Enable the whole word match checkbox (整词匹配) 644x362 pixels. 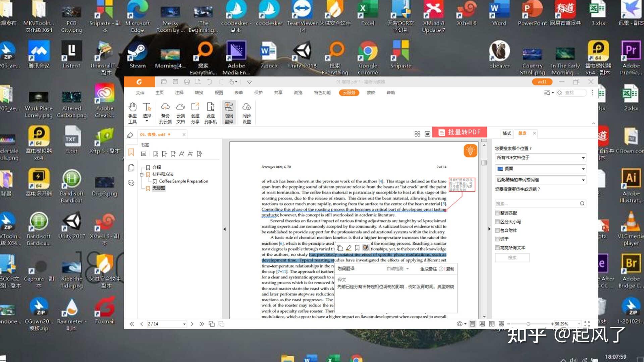click(x=497, y=213)
